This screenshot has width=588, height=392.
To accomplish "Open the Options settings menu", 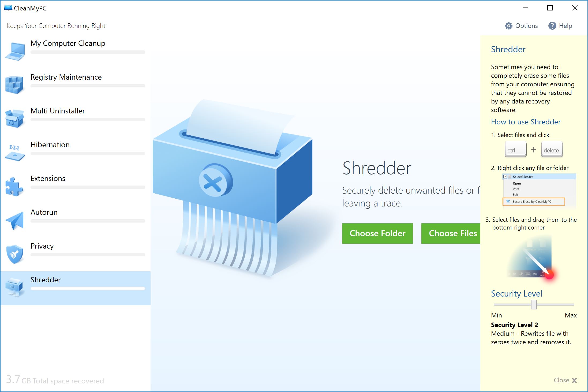I will (x=521, y=26).
